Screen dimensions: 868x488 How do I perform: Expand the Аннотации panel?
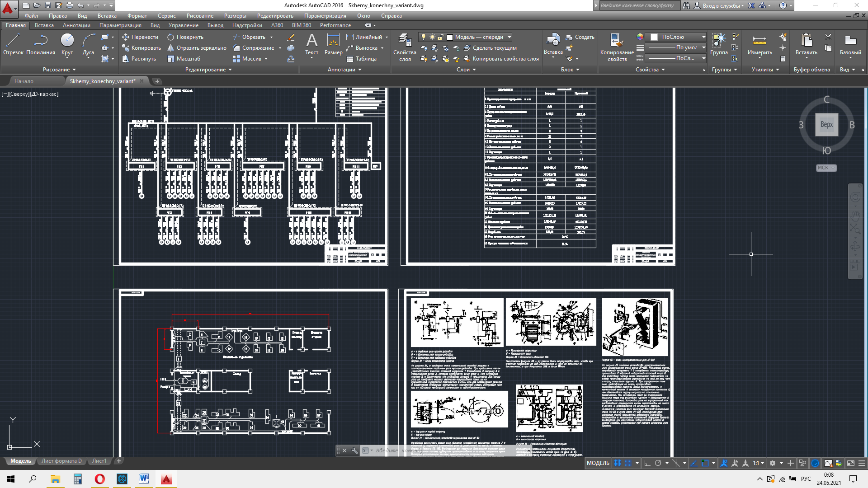pyautogui.click(x=344, y=70)
